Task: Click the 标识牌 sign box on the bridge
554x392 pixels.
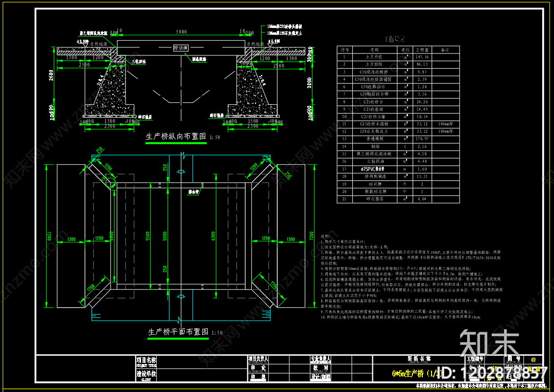Action: pyautogui.click(x=181, y=49)
